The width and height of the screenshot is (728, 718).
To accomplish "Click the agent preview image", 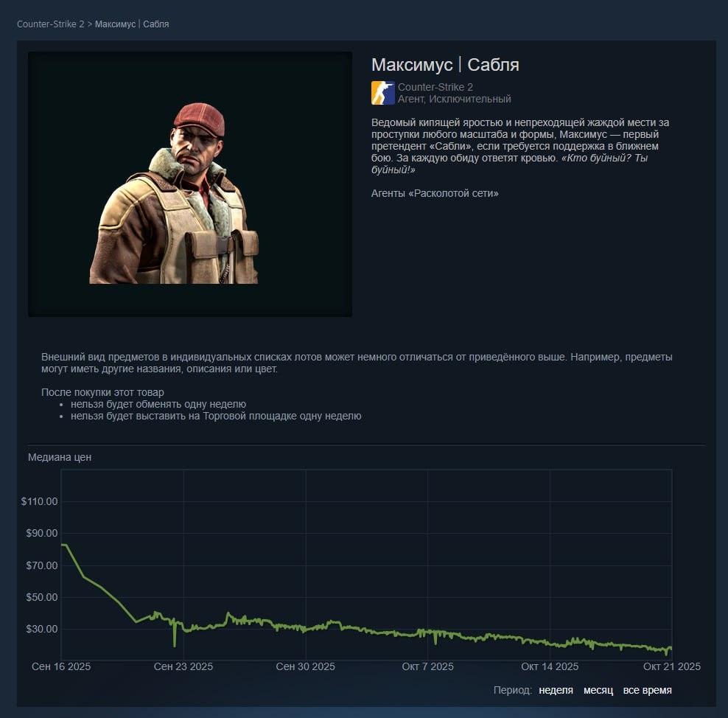I will coord(190,184).
